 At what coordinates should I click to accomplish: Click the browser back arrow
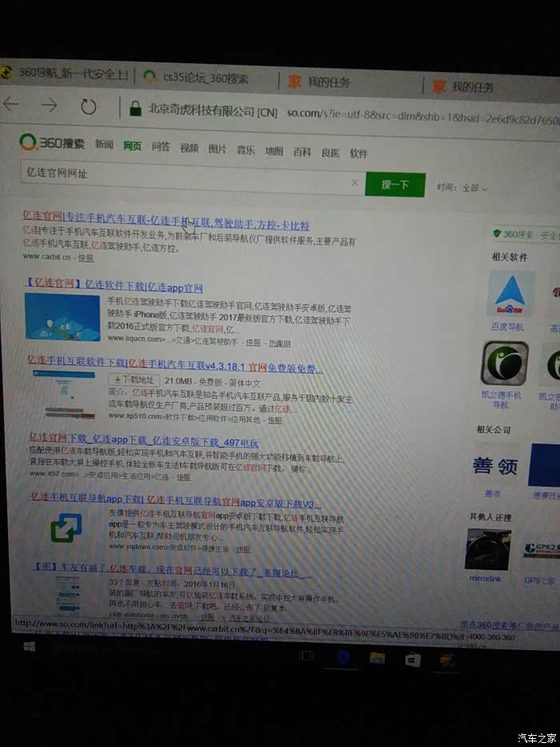coord(11,103)
